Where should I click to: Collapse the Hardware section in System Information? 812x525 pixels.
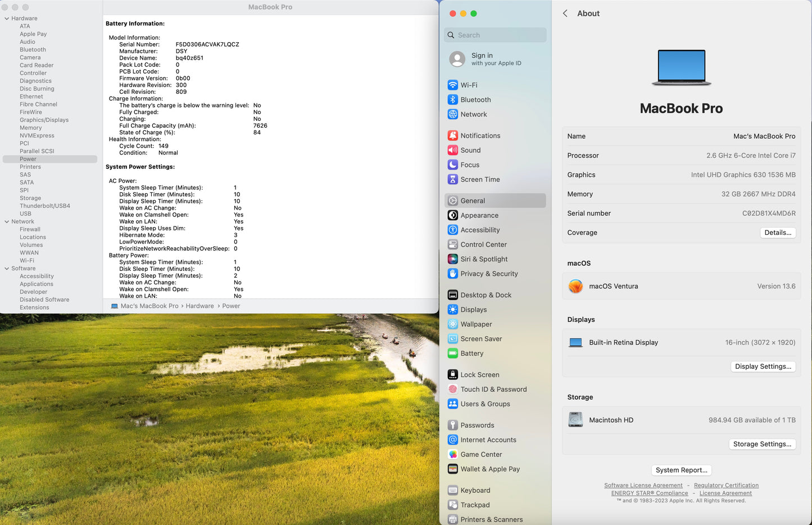(7, 19)
